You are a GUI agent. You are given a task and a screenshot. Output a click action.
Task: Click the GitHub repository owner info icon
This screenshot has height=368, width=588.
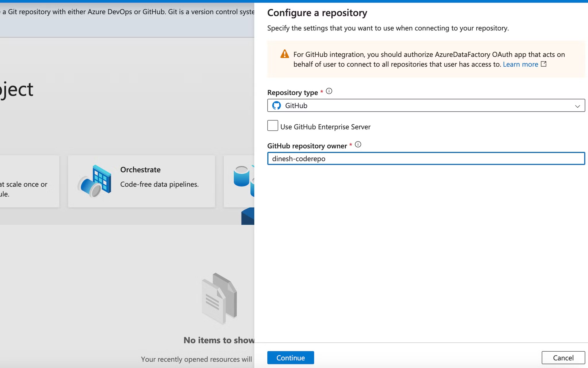pyautogui.click(x=358, y=145)
